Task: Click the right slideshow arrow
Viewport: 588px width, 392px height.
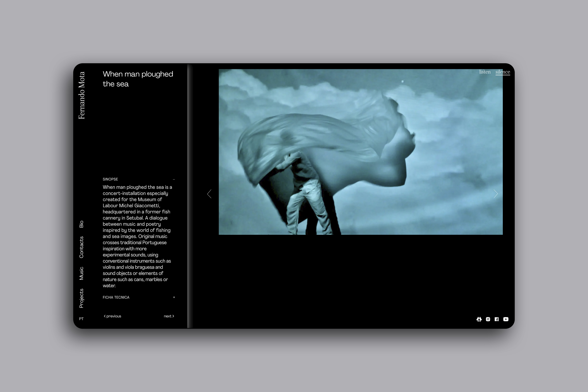Action: [496, 194]
